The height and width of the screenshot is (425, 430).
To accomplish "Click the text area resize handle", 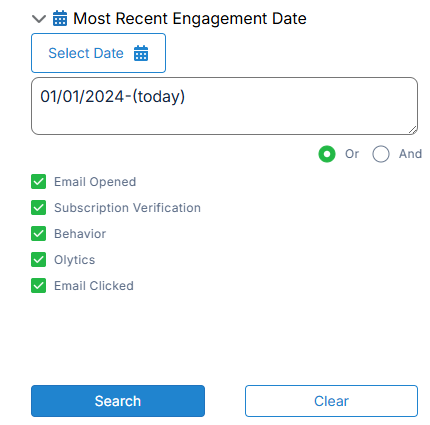I will click(x=413, y=130).
